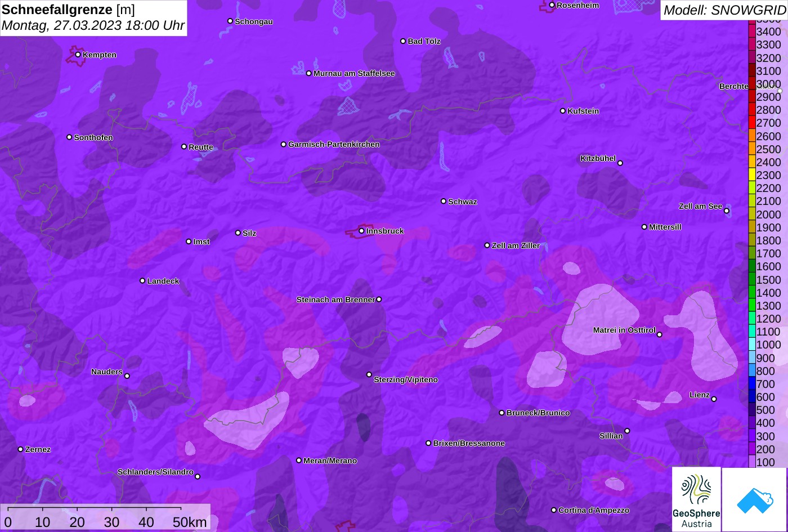Image resolution: width=788 pixels, height=532 pixels.
Task: Click the Silz label
Action: click(249, 233)
